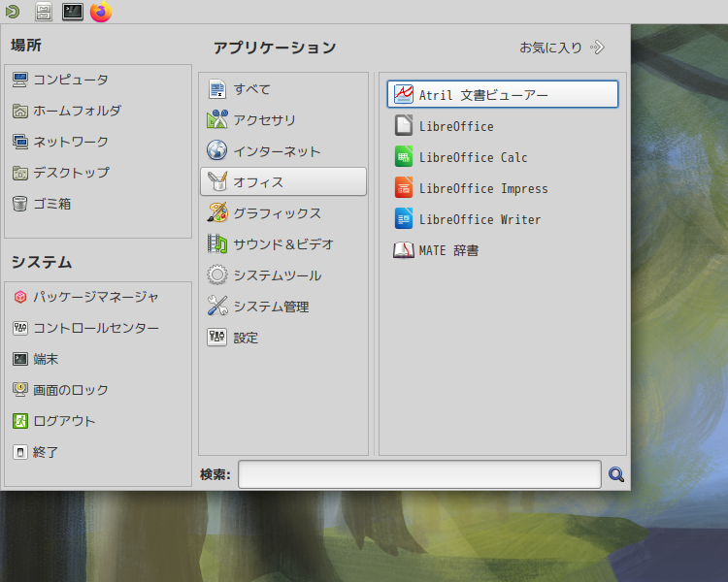Click the magnifier search icon
The image size is (728, 582).
(616, 474)
